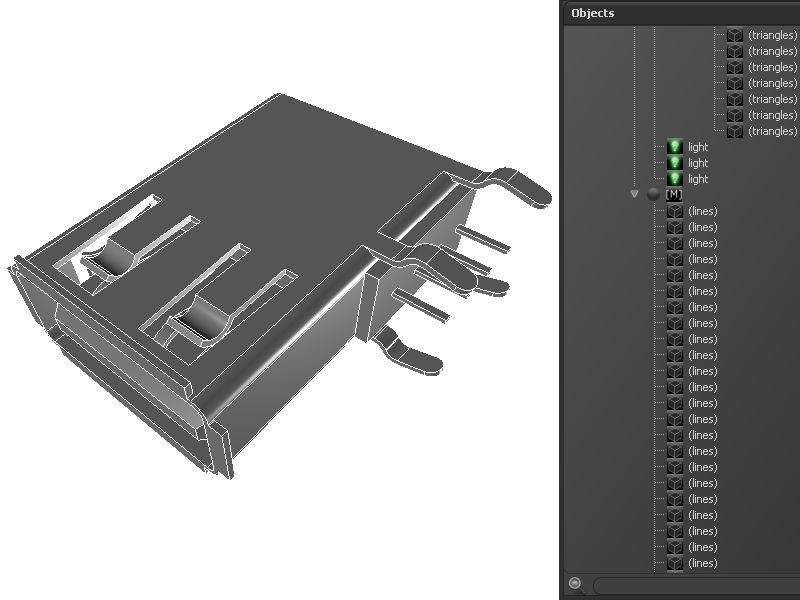
Task: Select the second (lines) entry under [M]
Action: [x=702, y=227]
